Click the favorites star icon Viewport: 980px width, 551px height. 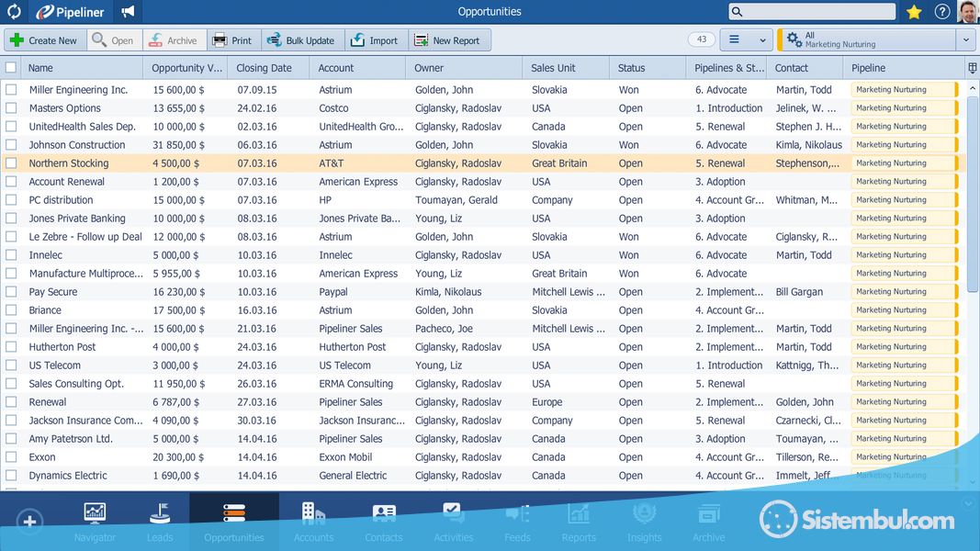[x=914, y=12]
